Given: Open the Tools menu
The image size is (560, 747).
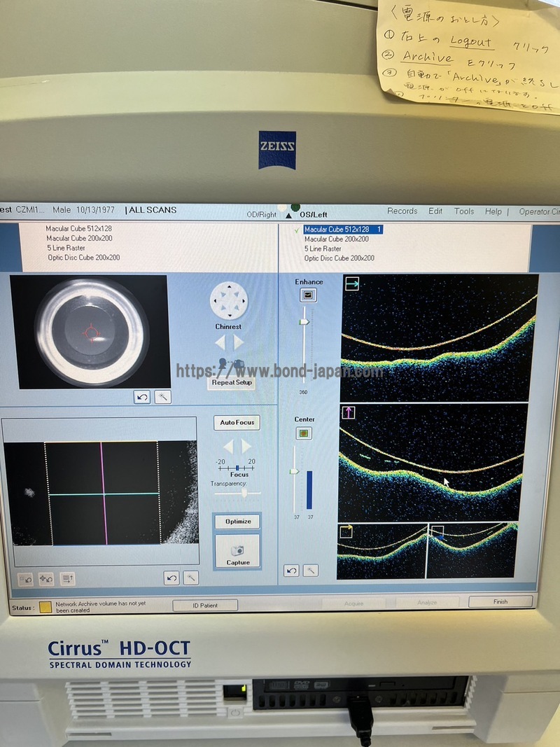Looking at the screenshot, I should (x=464, y=211).
